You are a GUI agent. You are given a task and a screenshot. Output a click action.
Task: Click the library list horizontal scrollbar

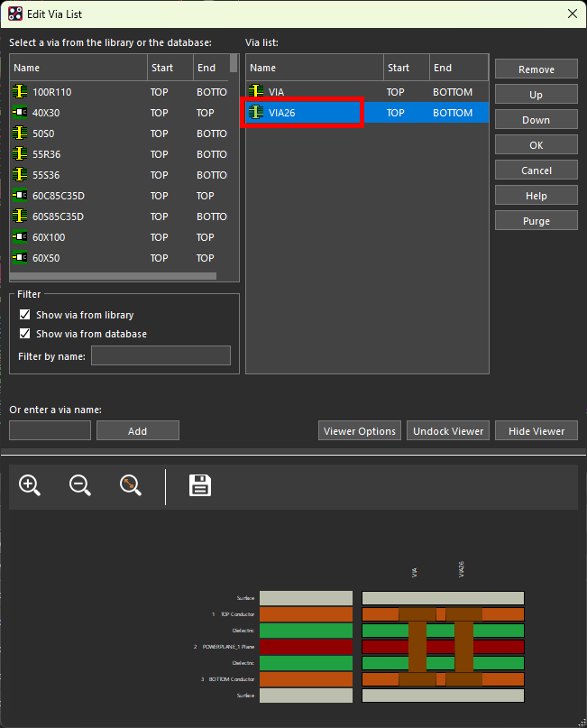point(113,276)
